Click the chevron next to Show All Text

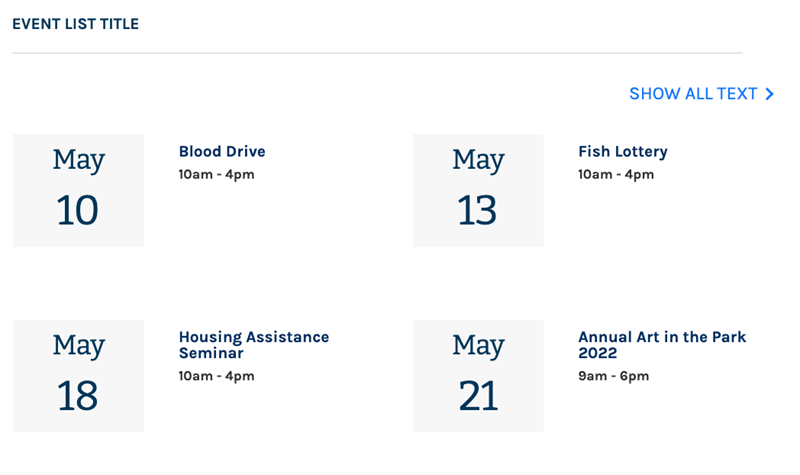point(769,94)
